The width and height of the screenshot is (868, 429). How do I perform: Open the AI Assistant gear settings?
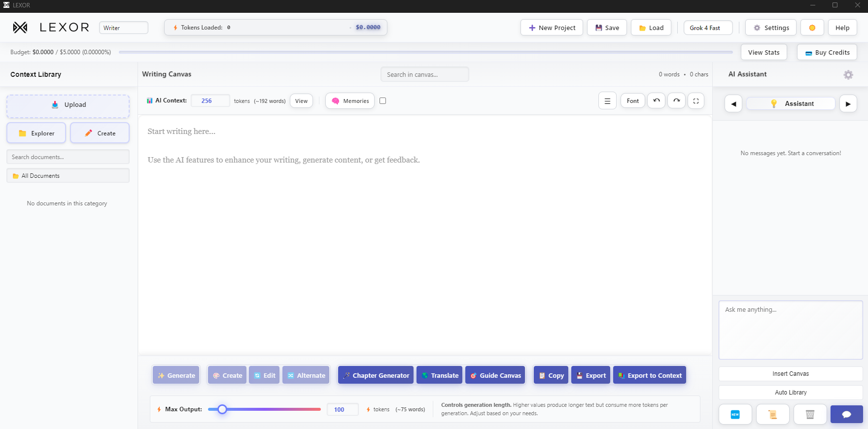click(x=848, y=74)
